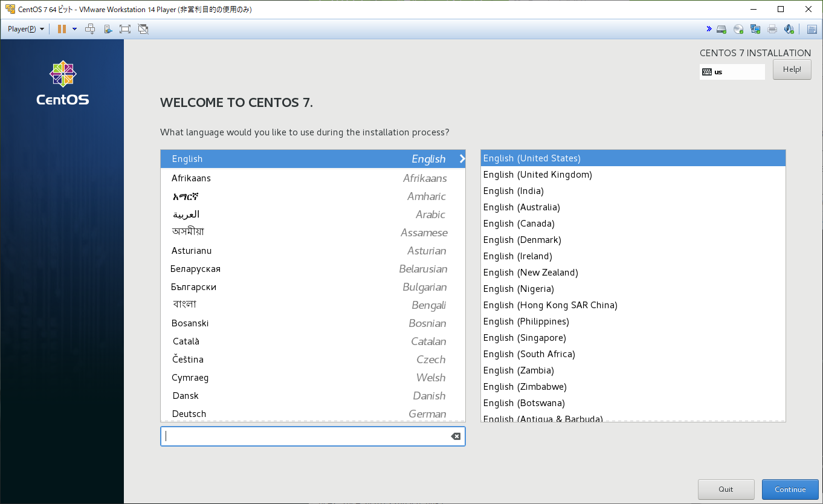Clear the language search box
This screenshot has width=823, height=504.
[456, 436]
